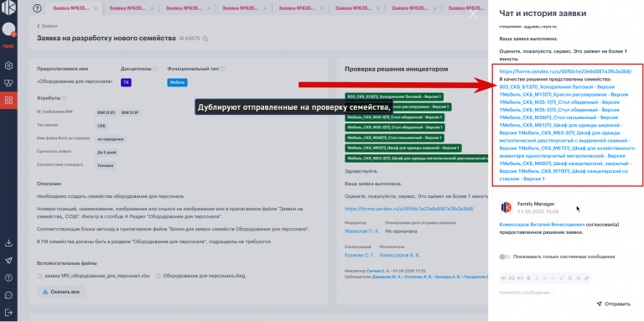This screenshot has height=322, width=644.
Task: Insert a link using the chat editor link icon
Action: tap(562, 278)
